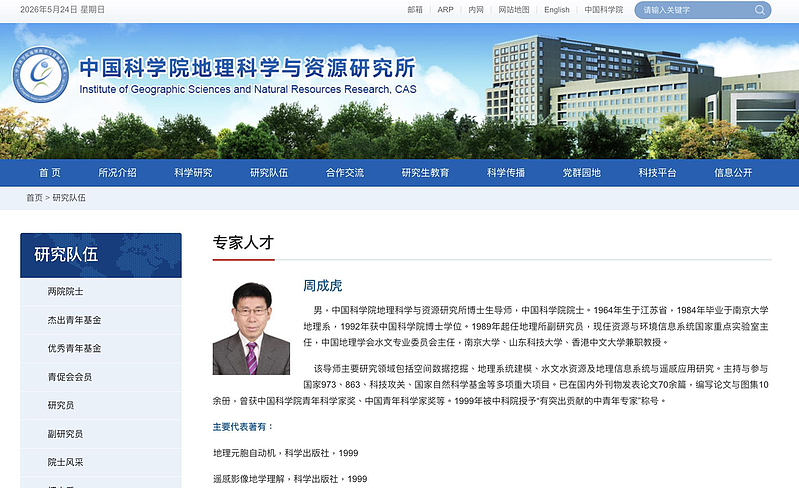
Task: Open the ARP link in top bar
Action: pos(445,10)
